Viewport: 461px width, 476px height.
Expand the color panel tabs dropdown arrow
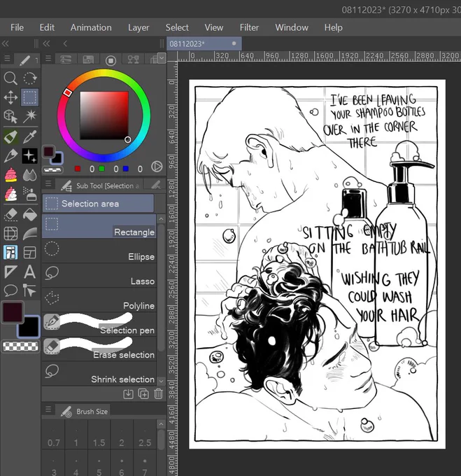click(x=162, y=57)
